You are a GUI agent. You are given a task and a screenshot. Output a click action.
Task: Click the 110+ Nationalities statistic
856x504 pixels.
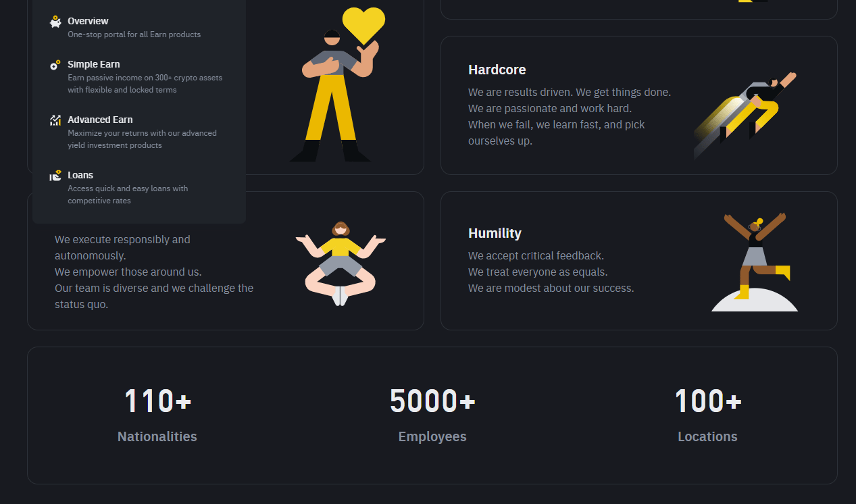[x=157, y=415]
